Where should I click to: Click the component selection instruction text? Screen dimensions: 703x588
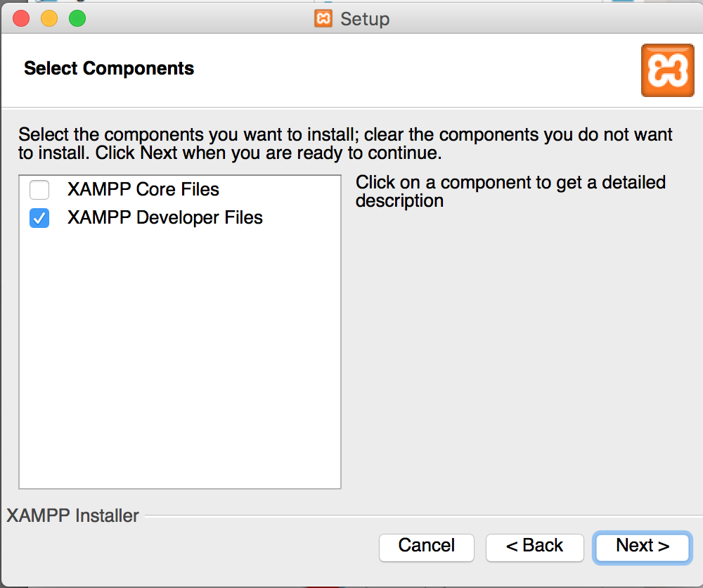pyautogui.click(x=344, y=143)
